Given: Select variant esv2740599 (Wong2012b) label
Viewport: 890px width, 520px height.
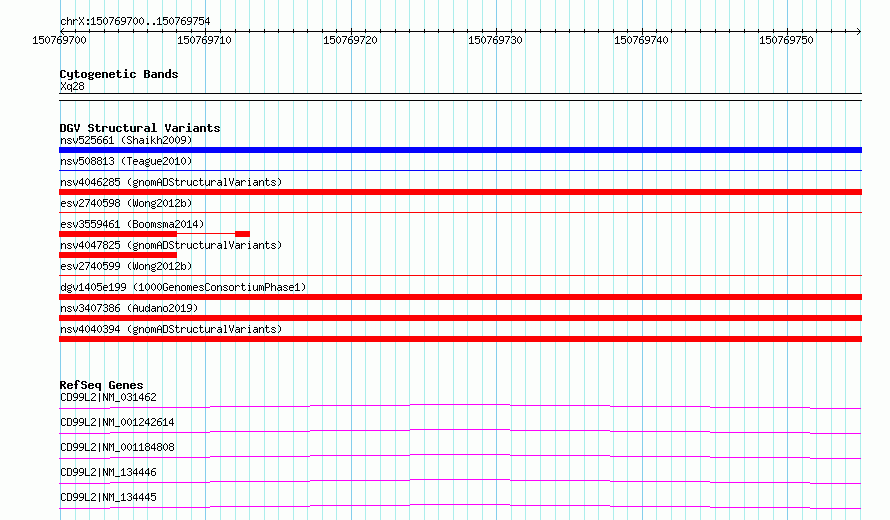Looking at the screenshot, I should pos(126,266).
